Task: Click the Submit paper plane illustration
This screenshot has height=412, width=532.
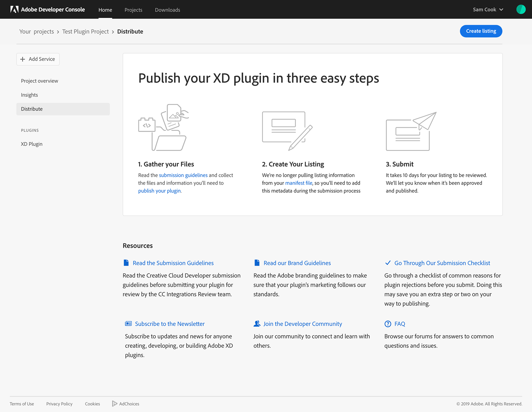Action: point(411,131)
